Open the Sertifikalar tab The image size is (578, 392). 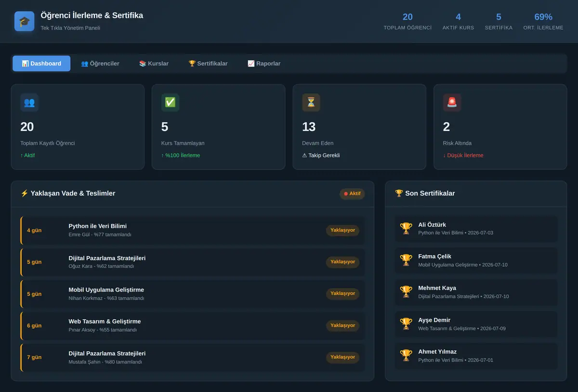tap(208, 64)
